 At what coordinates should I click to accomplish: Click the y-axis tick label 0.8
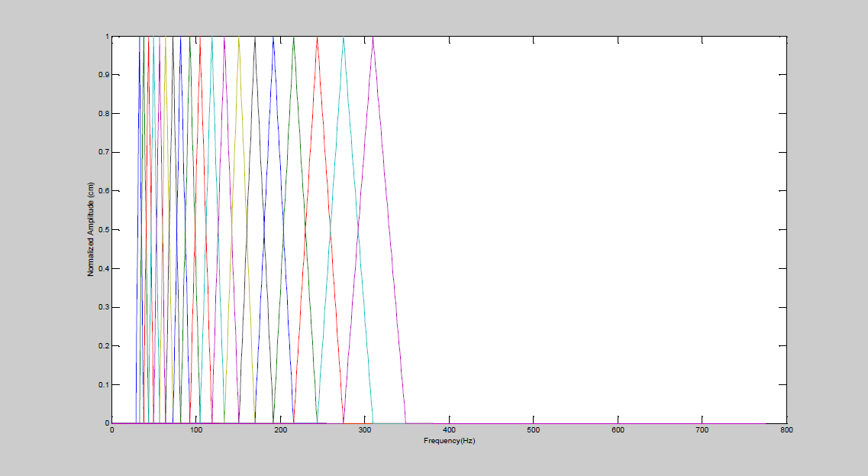click(104, 114)
